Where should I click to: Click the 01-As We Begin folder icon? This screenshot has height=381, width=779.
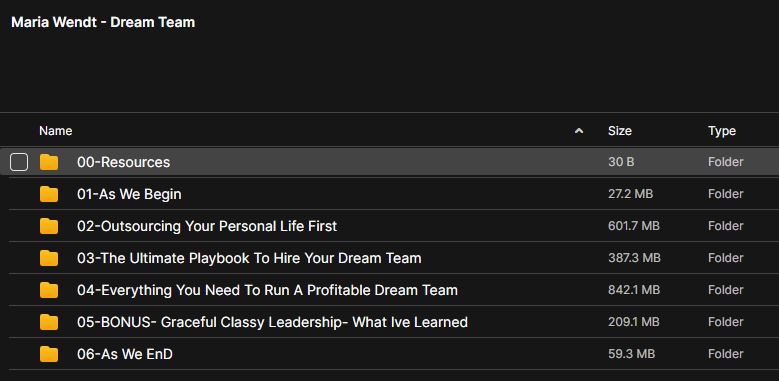coord(49,194)
